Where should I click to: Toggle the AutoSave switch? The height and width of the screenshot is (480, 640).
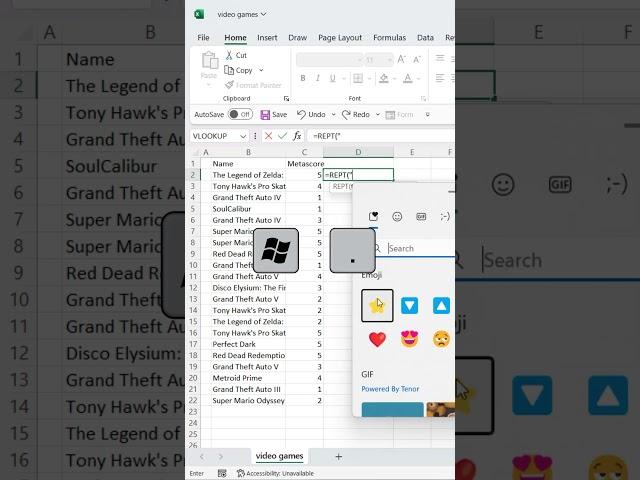click(x=240, y=114)
